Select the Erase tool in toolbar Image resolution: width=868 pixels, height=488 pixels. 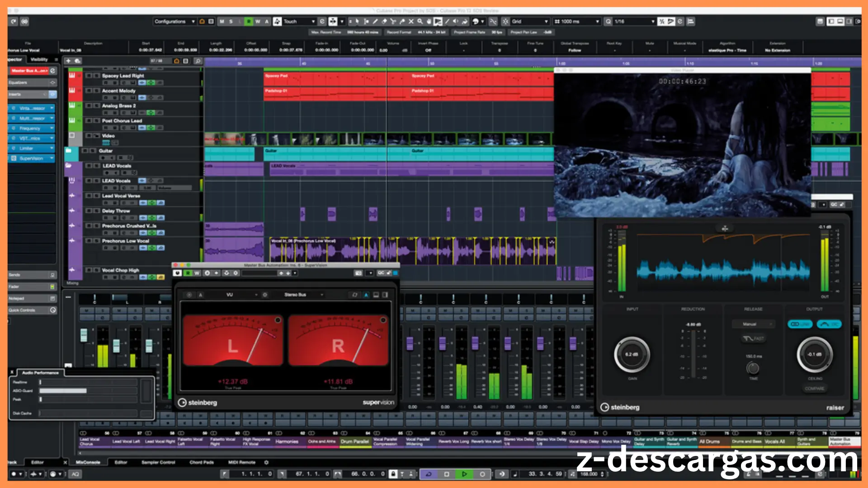point(384,21)
